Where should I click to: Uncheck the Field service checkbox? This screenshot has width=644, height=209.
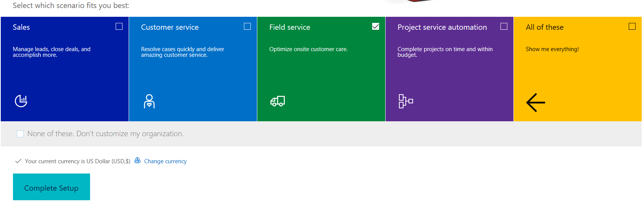click(x=376, y=26)
